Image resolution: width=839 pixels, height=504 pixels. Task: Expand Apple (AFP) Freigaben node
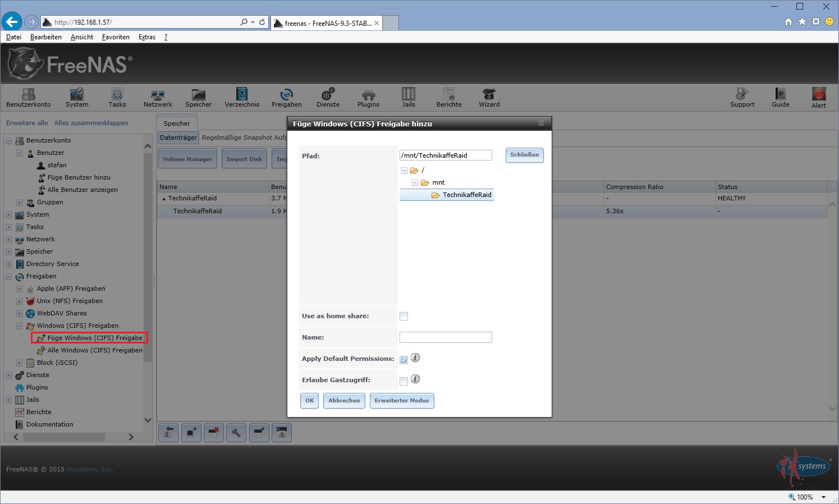click(19, 288)
